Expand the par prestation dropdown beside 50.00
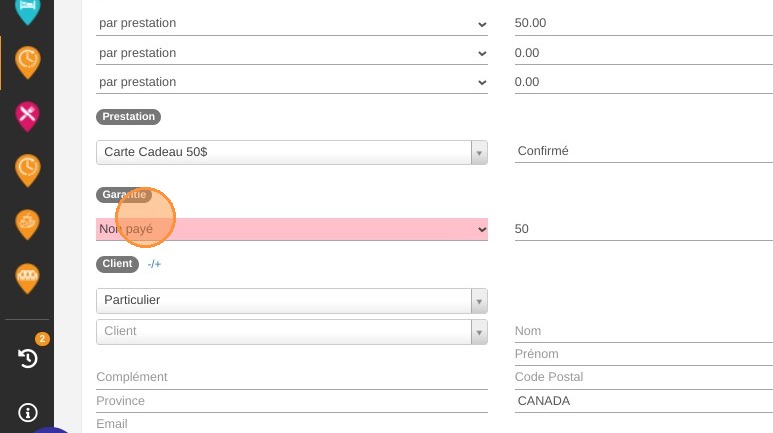Screen dimensions: 773x433 pyautogui.click(x=292, y=23)
